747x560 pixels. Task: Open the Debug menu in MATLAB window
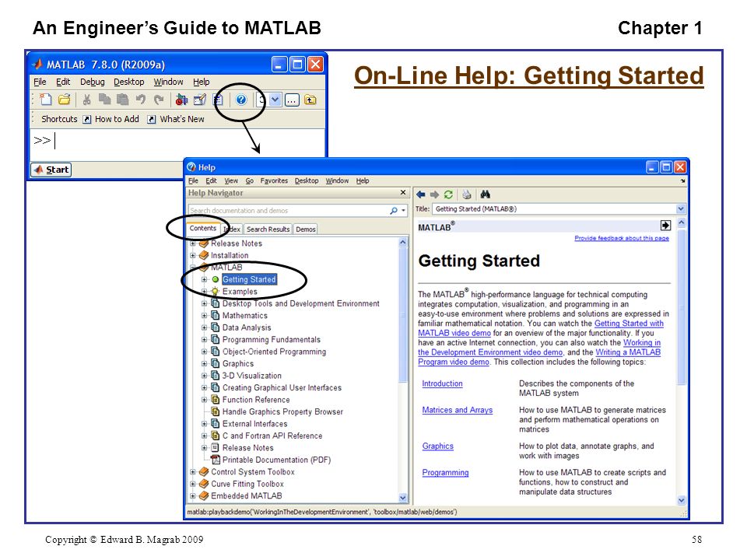92,82
